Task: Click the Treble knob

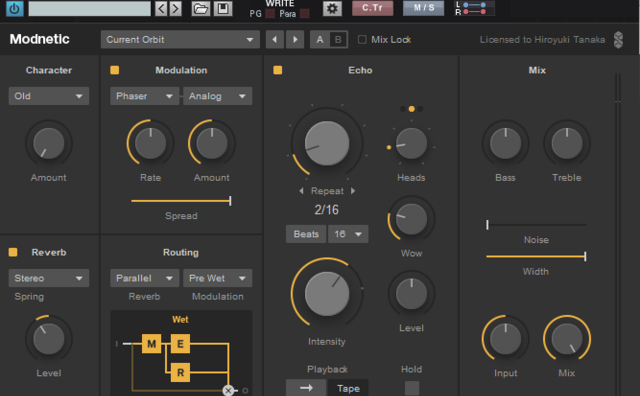Action: pos(567,143)
